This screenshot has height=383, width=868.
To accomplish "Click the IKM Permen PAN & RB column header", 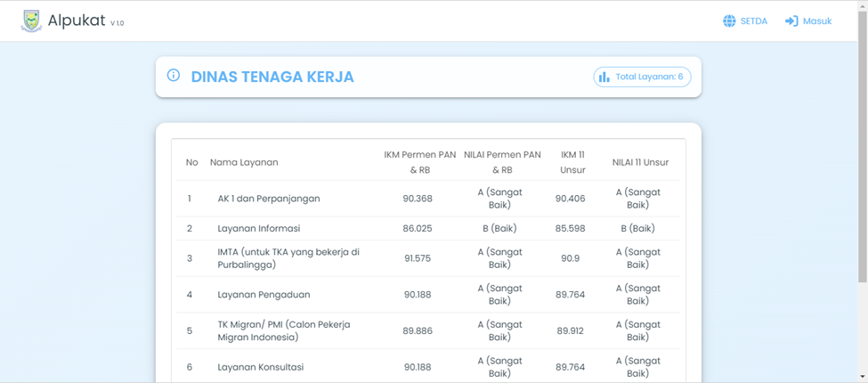I will pyautogui.click(x=419, y=162).
